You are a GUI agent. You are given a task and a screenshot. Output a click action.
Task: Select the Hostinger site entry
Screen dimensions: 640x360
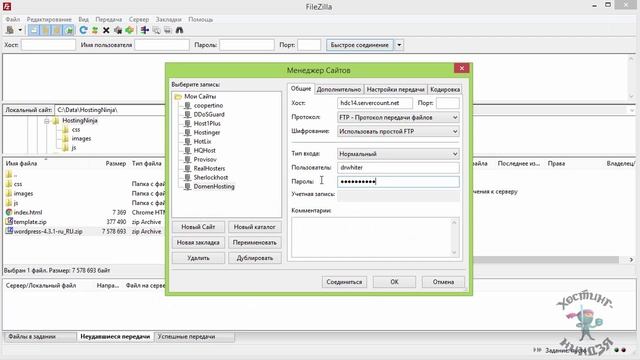coord(207,132)
